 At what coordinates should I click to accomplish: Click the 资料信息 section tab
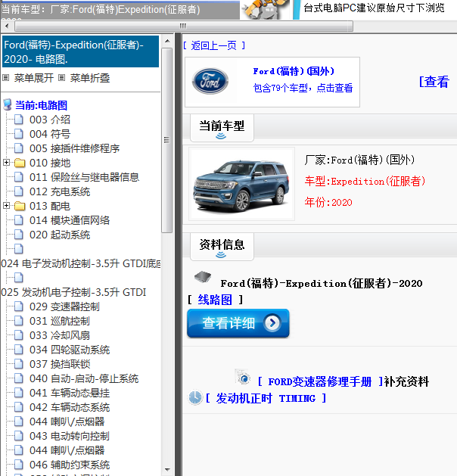pyautogui.click(x=222, y=247)
